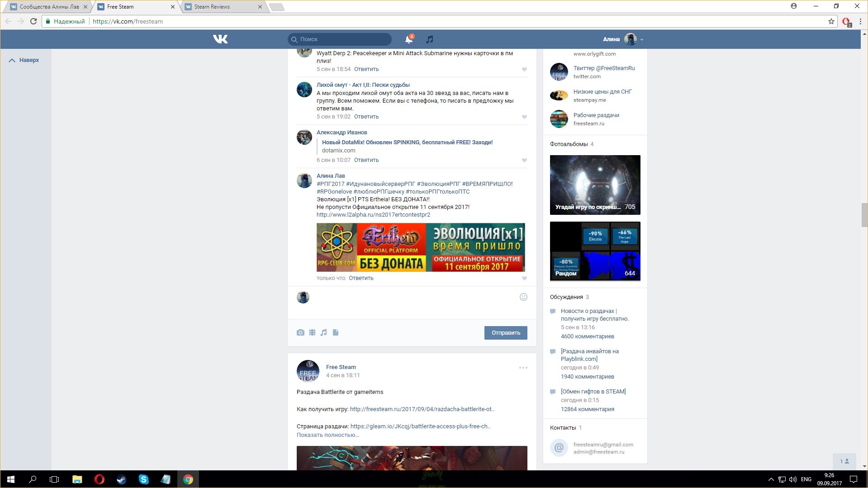Image resolution: width=868 pixels, height=488 pixels.
Task: Attach a document to the comment
Action: [336, 332]
